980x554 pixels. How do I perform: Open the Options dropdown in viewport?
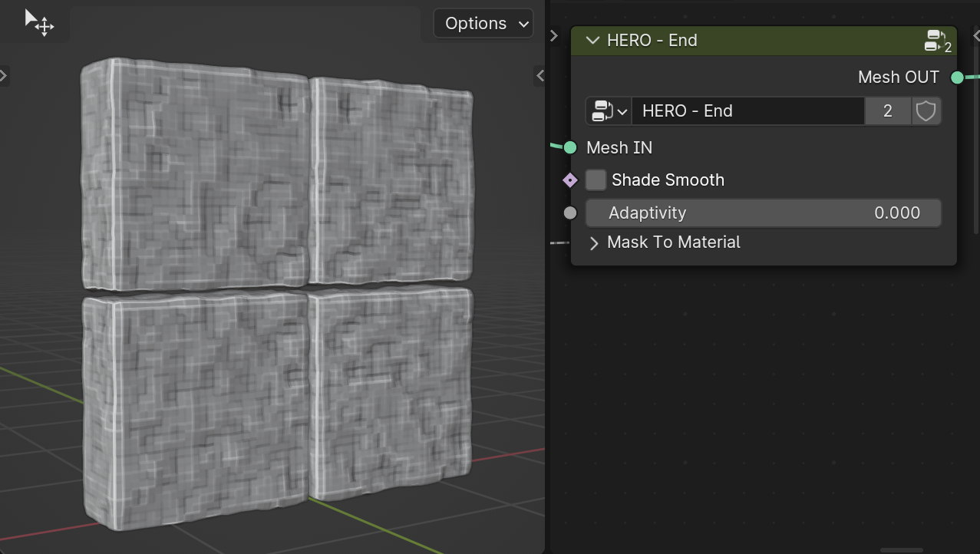pyautogui.click(x=483, y=23)
